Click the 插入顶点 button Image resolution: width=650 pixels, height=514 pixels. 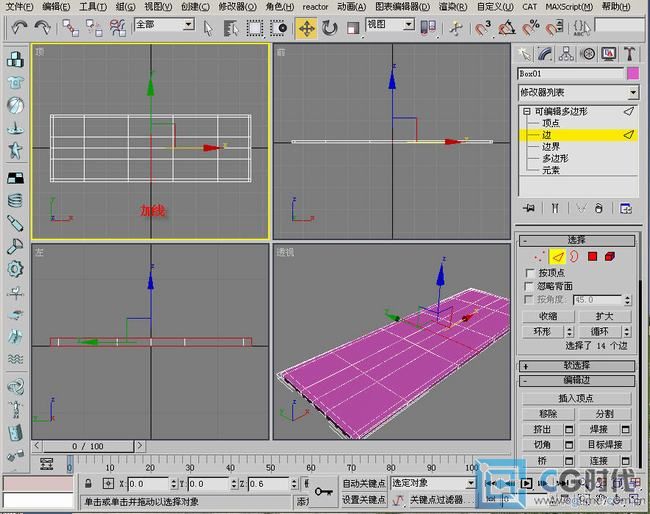coord(576,398)
